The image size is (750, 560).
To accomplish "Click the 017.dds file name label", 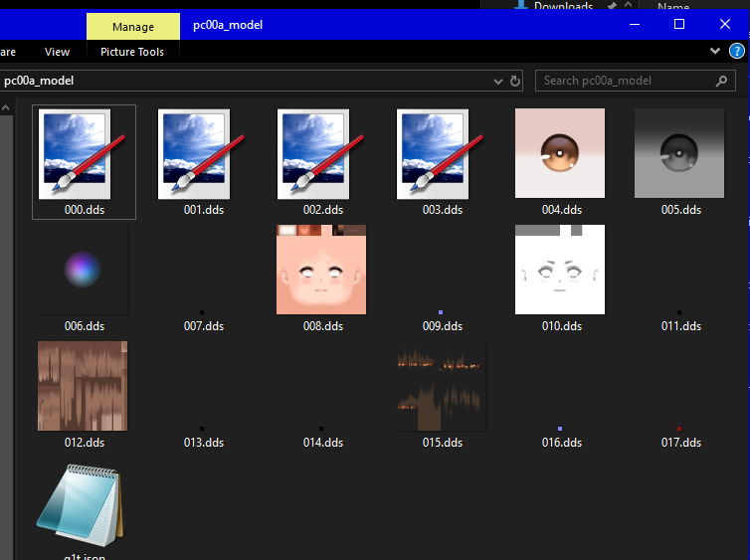I will 681,443.
